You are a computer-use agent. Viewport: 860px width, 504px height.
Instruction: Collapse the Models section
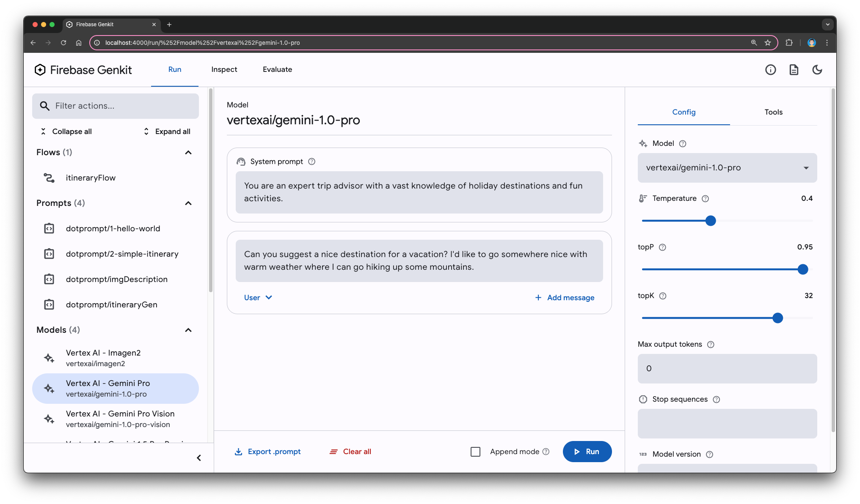[190, 330]
